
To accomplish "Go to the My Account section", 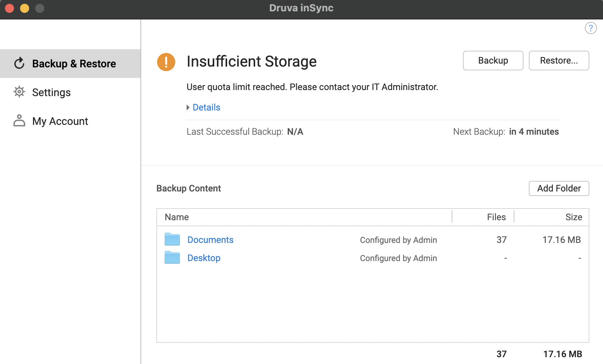I will pyautogui.click(x=60, y=121).
